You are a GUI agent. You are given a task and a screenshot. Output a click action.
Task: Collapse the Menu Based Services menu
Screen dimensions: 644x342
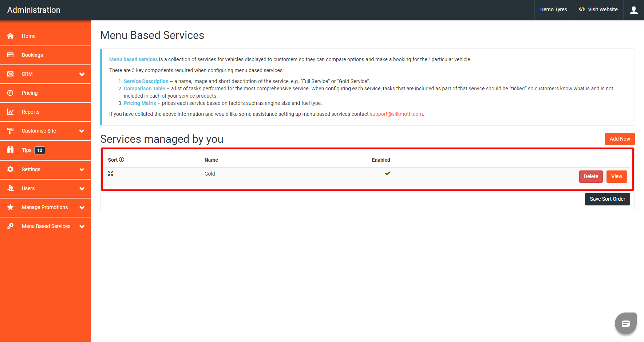click(x=46, y=226)
